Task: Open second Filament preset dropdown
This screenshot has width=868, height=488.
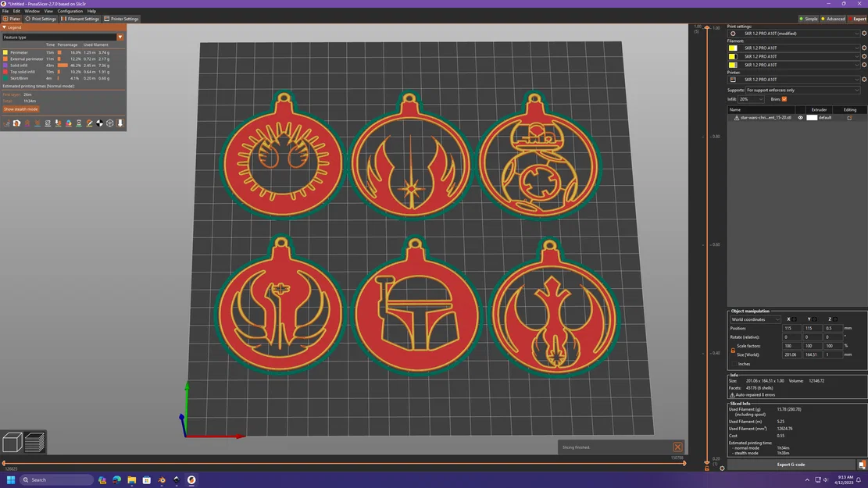Action: pyautogui.click(x=794, y=56)
